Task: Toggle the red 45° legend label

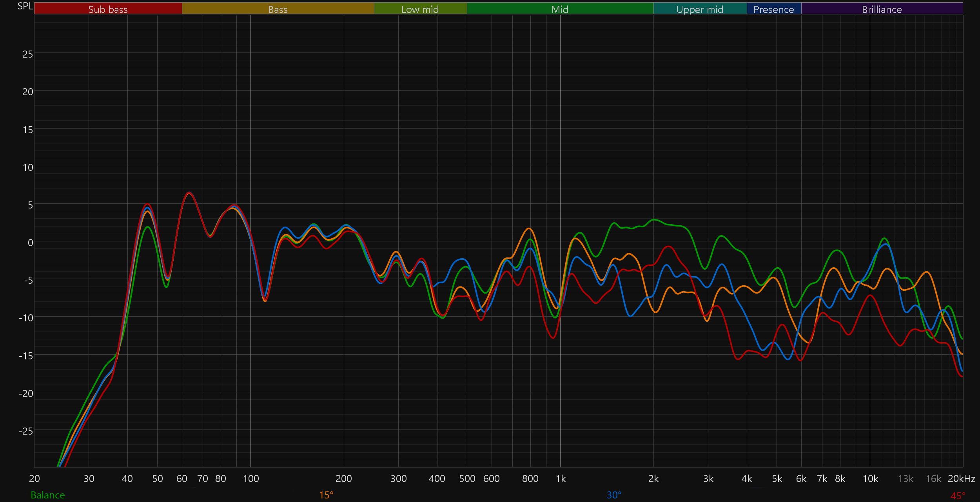Action: 958,496
